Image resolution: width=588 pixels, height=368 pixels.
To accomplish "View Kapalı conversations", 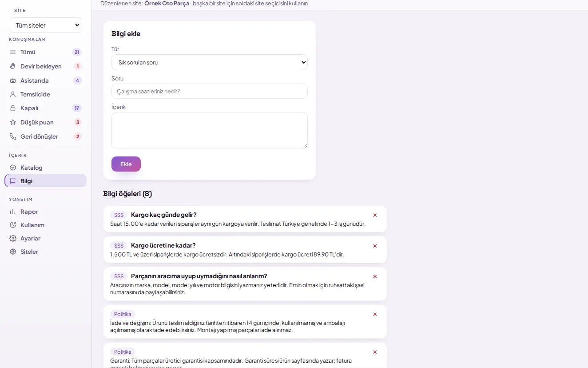I will coord(45,108).
